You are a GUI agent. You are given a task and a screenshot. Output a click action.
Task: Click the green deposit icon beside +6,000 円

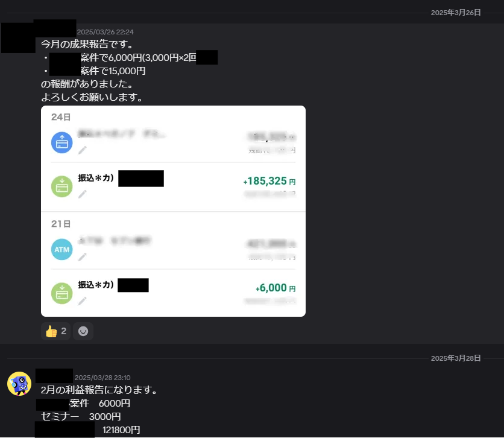[x=61, y=293]
